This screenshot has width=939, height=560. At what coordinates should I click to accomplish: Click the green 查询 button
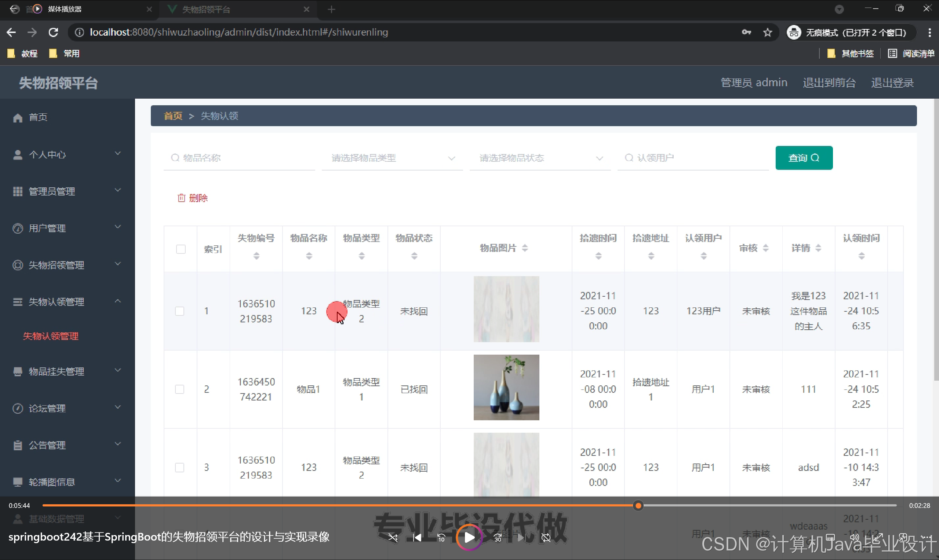tap(804, 158)
